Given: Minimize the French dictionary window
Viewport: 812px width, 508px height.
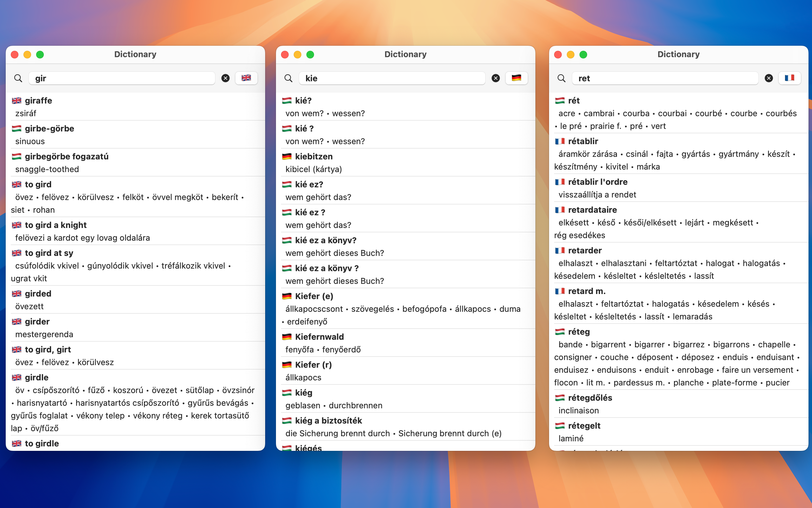Looking at the screenshot, I should click(570, 54).
